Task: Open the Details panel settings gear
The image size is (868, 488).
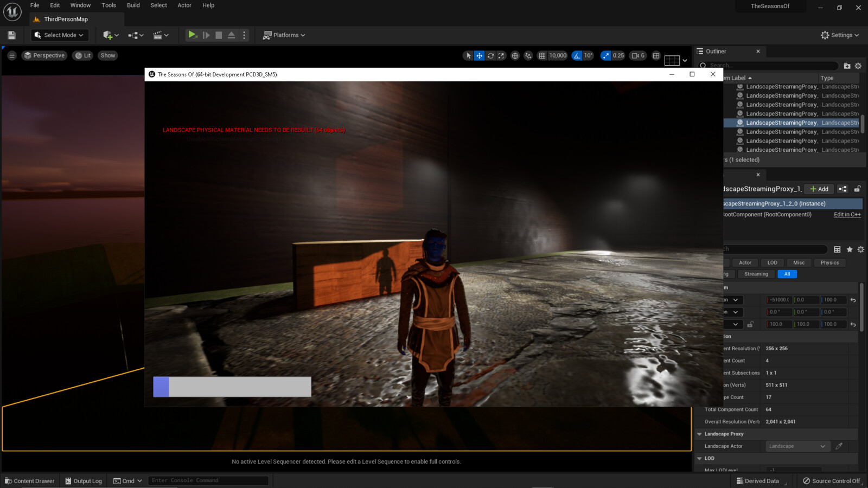Action: [860, 249]
